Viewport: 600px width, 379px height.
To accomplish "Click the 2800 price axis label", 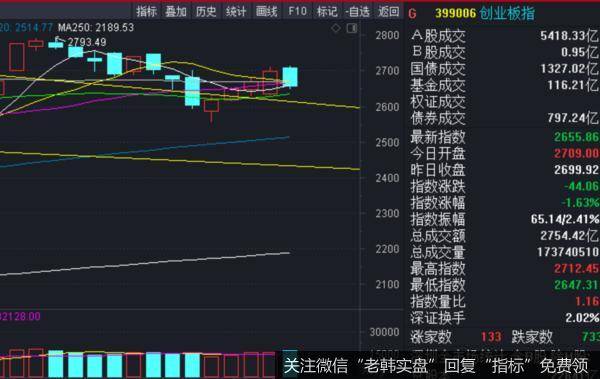I will [387, 36].
